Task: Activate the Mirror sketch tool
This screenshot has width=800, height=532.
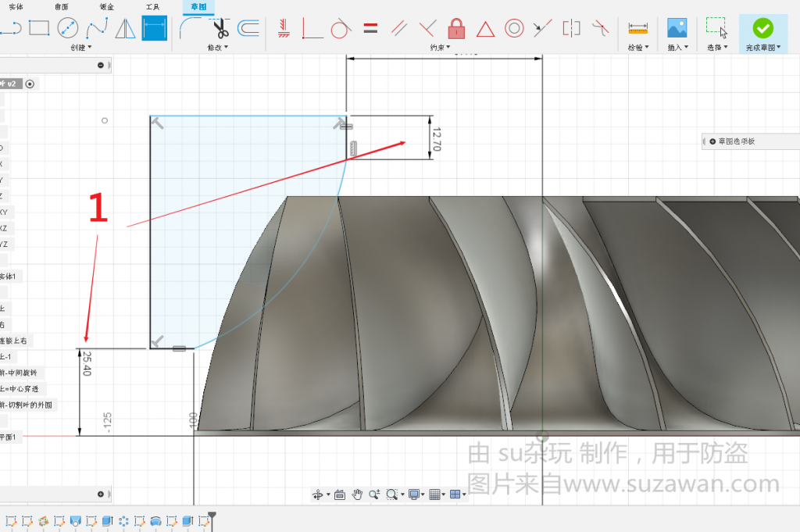Action: tap(125, 28)
